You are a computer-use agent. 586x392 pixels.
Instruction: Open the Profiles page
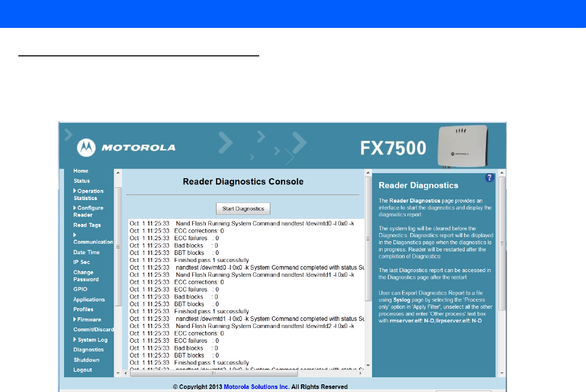pos(83,309)
